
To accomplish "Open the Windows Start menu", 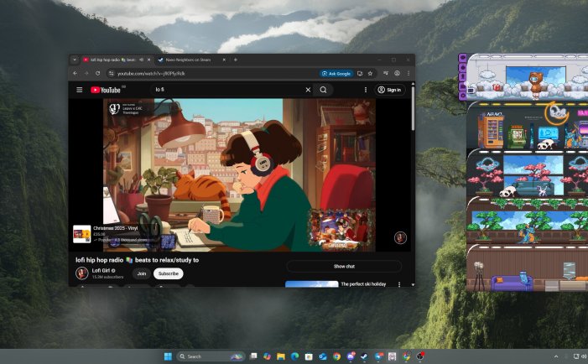I will click(168, 356).
